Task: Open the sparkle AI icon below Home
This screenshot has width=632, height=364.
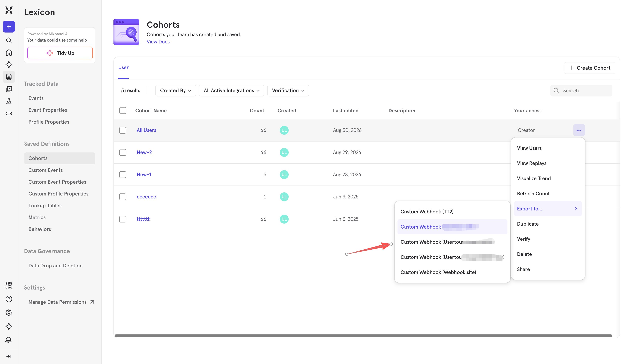Action: 9,65
